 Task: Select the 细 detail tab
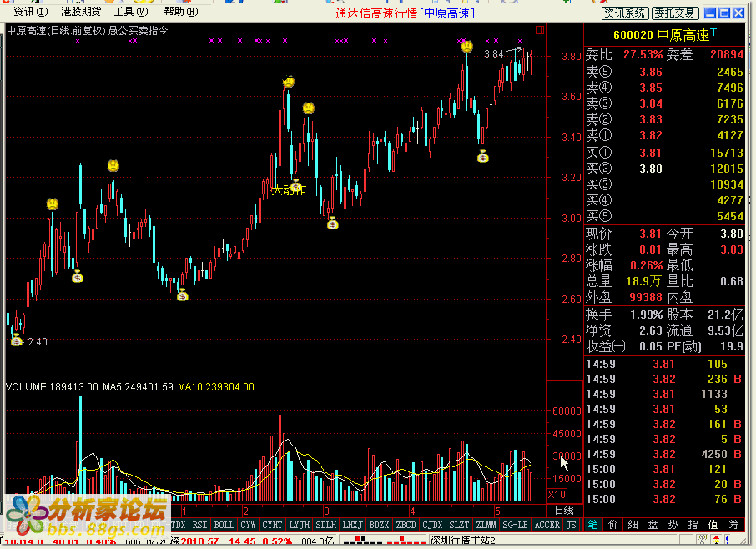point(633,525)
